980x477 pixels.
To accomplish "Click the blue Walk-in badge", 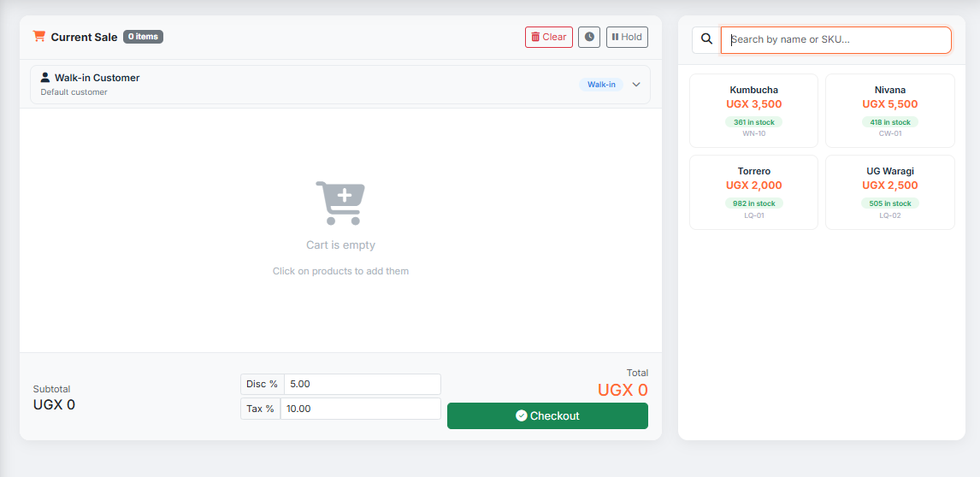I will point(601,85).
